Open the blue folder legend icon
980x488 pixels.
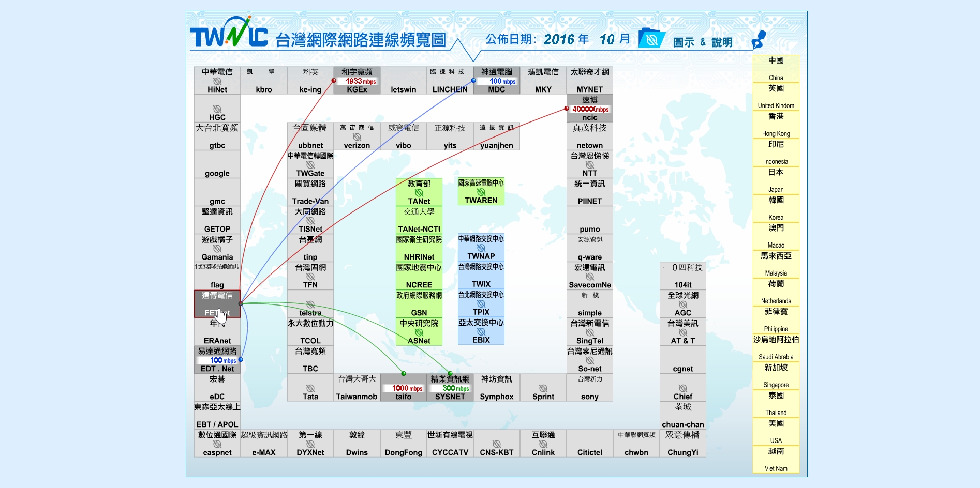click(651, 39)
